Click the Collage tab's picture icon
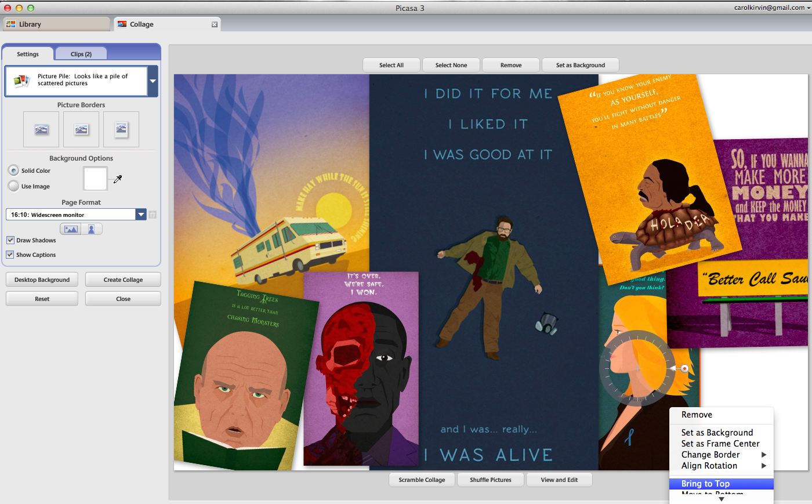 coord(122,24)
